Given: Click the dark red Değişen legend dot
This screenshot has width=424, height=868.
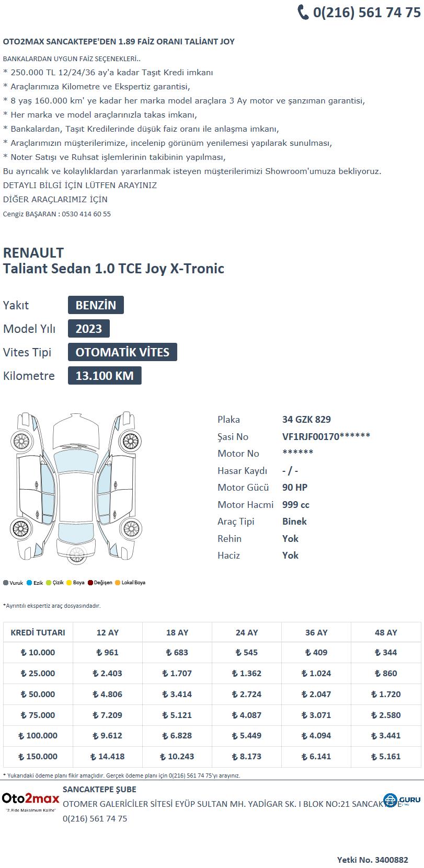Looking at the screenshot, I should (x=90, y=583).
